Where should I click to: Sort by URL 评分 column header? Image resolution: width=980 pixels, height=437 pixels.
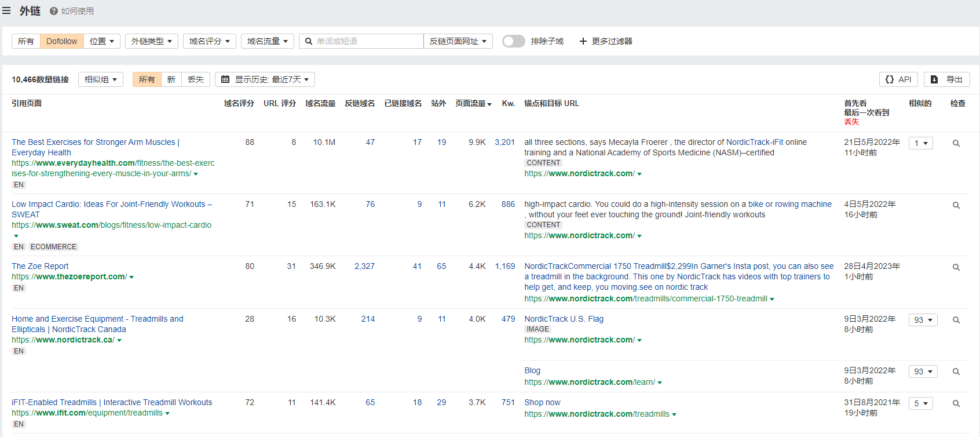point(280,103)
